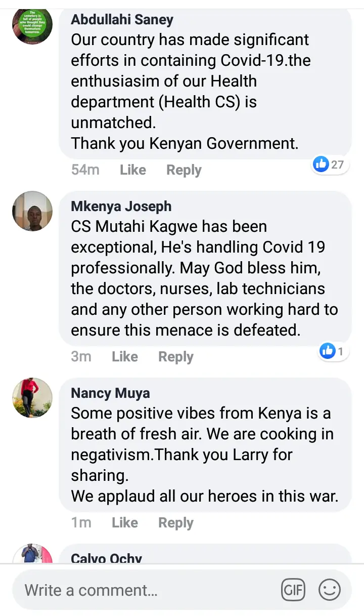Reply to Abdullahi Saney's comment
This screenshot has height=616, width=364.
click(x=184, y=170)
